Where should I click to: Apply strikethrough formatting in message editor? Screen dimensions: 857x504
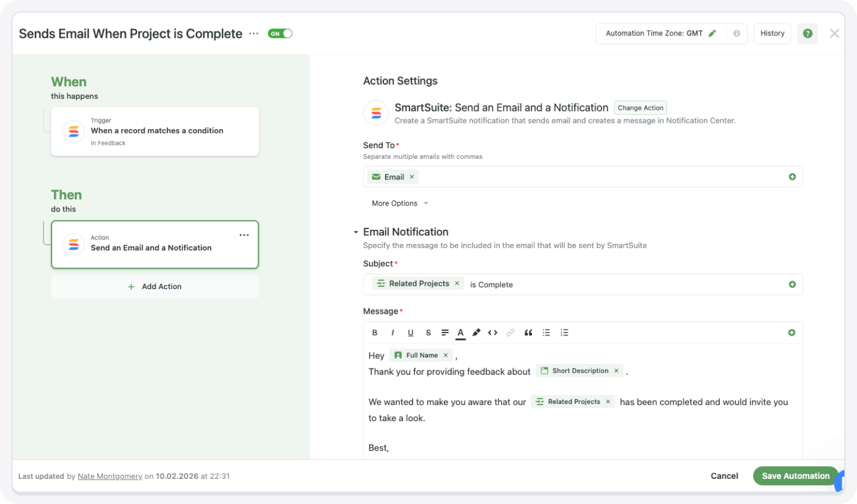[428, 333]
